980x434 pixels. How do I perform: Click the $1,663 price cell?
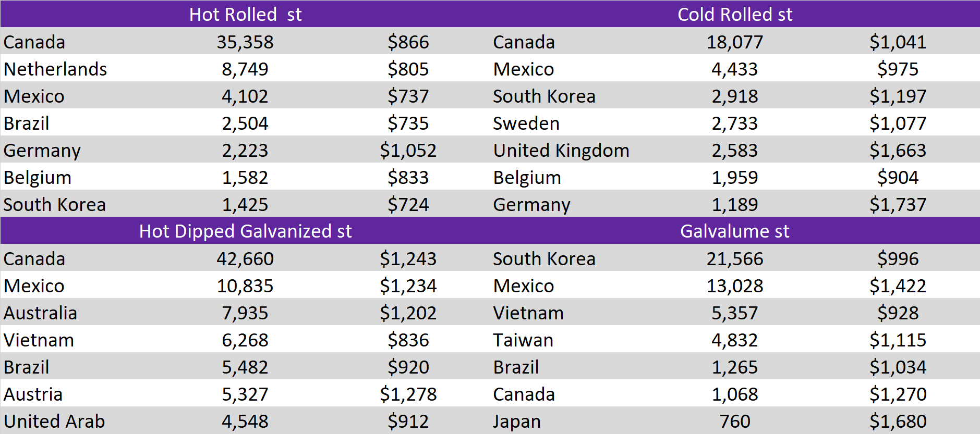tap(898, 150)
